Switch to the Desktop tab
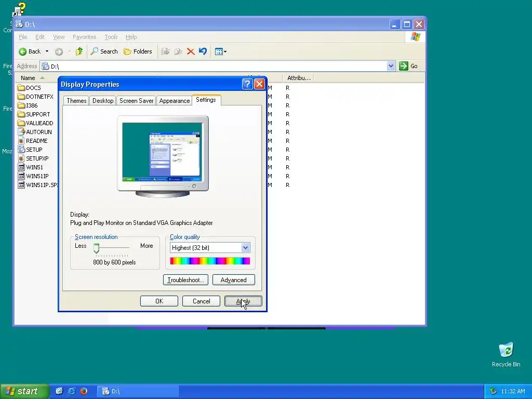The width and height of the screenshot is (532, 399). pyautogui.click(x=103, y=101)
